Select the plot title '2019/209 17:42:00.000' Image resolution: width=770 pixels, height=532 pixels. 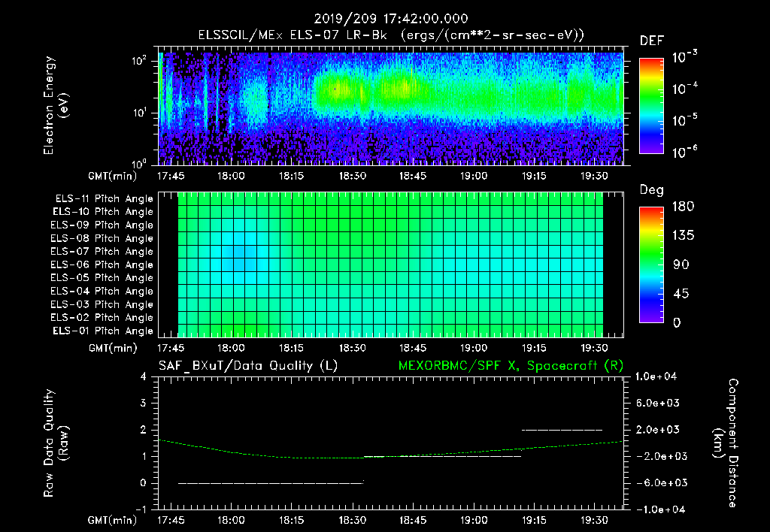(391, 19)
